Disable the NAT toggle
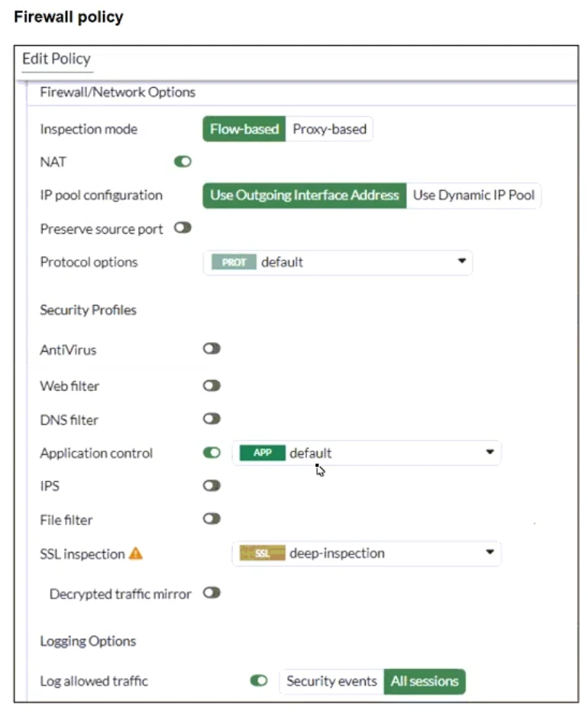The image size is (588, 710). [183, 162]
